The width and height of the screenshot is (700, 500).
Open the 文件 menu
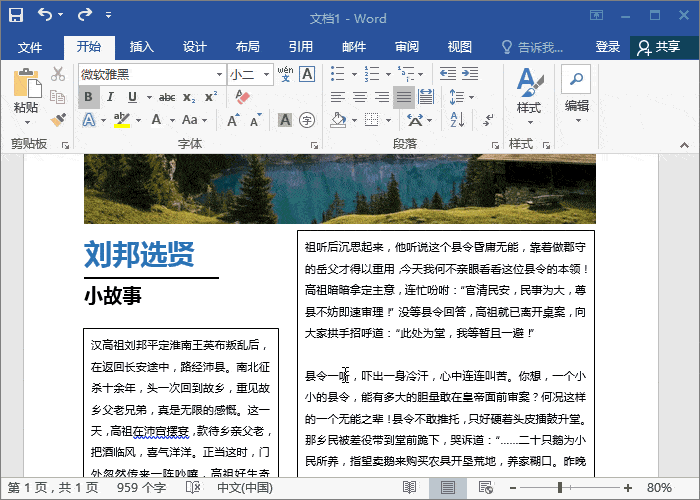pos(30,47)
